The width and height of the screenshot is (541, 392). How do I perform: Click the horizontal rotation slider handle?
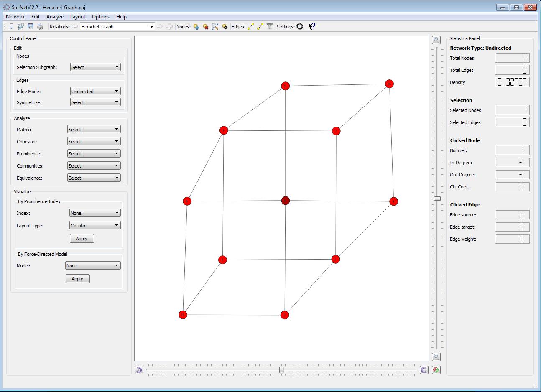coord(281,370)
